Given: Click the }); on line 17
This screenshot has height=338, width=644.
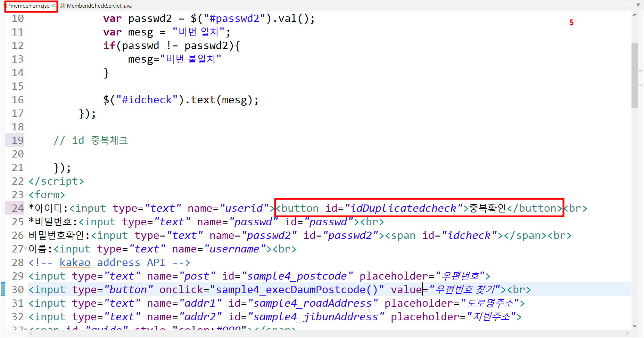Looking at the screenshot, I should coord(87,113).
